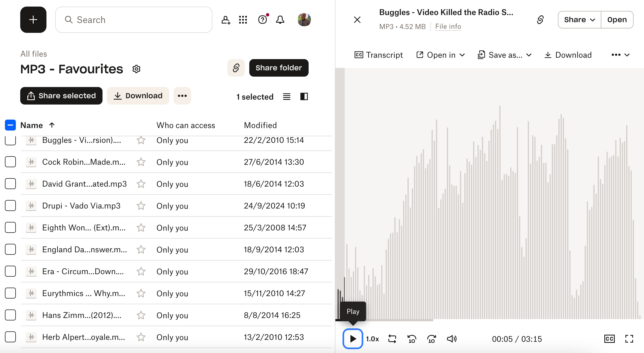
Task: Expand the Open in dropdown
Action: tap(441, 55)
